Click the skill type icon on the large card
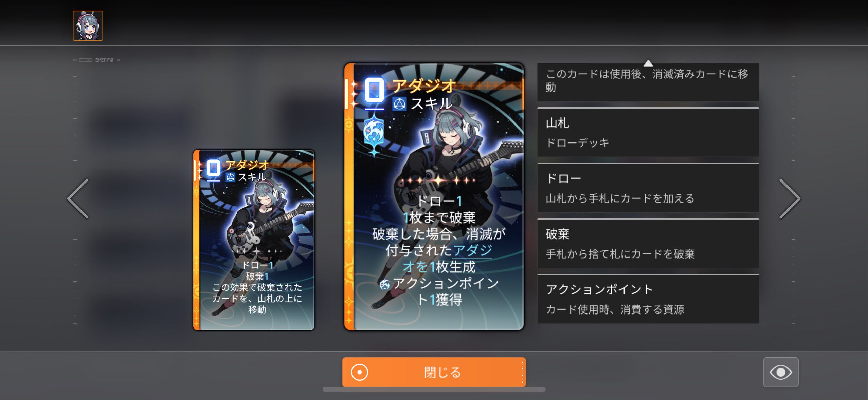This screenshot has width=868, height=400. pos(399,104)
